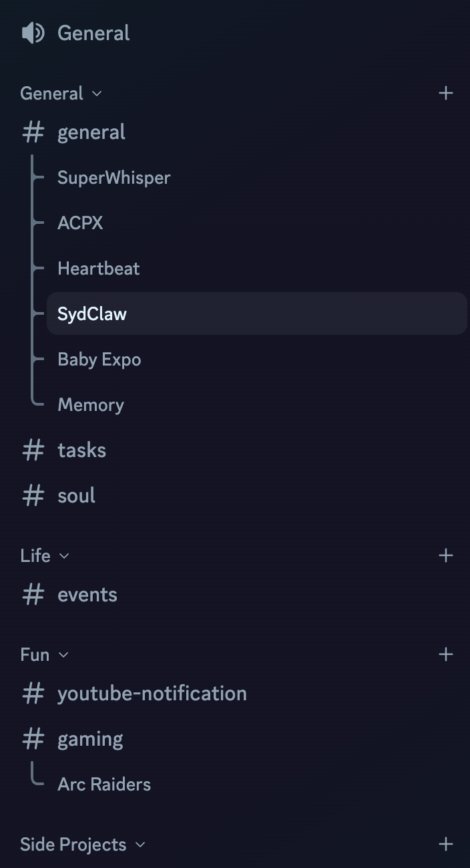This screenshot has width=470, height=868.
Task: Select the hashtag icon beside general channel
Action: (31, 132)
